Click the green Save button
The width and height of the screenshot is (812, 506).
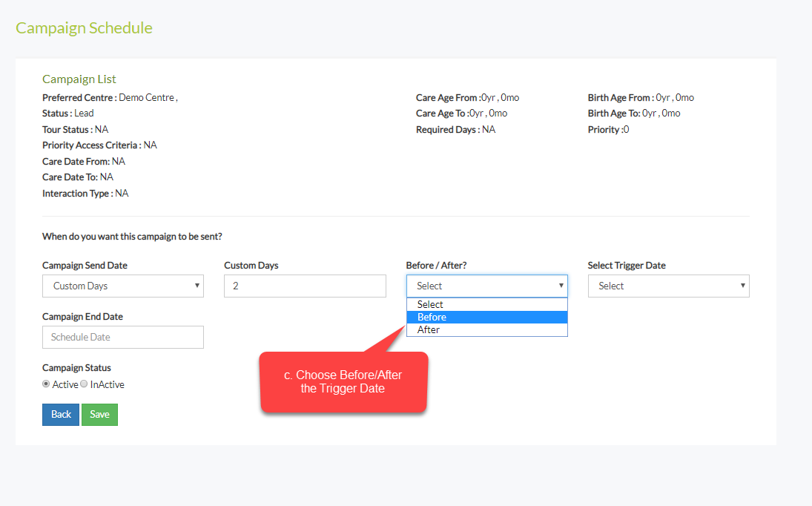(x=99, y=414)
